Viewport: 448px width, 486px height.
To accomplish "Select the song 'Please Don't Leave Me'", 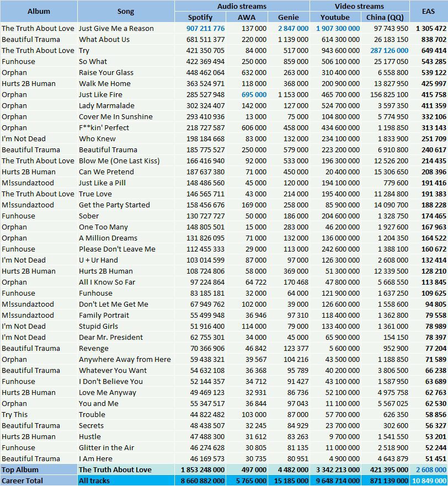I will (117, 249).
